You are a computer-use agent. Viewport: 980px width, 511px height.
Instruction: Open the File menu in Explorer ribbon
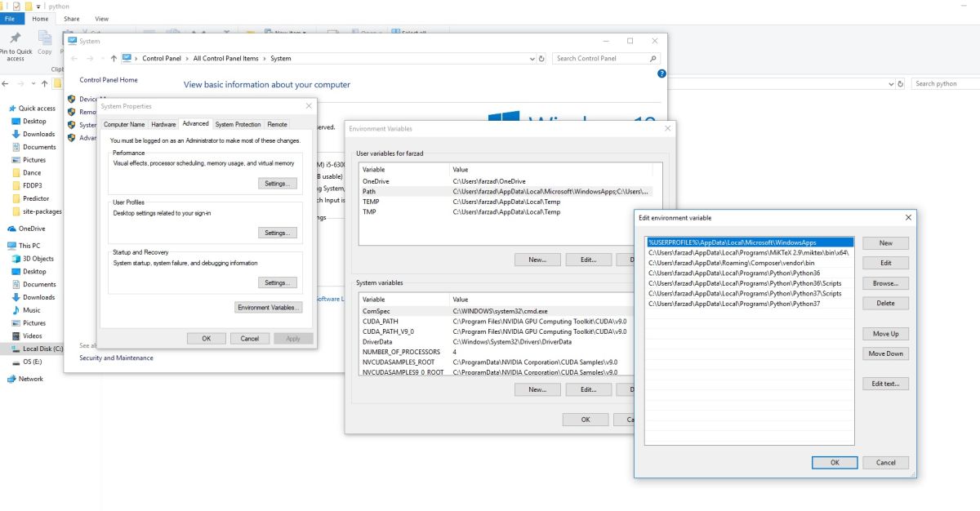pyautogui.click(x=12, y=19)
